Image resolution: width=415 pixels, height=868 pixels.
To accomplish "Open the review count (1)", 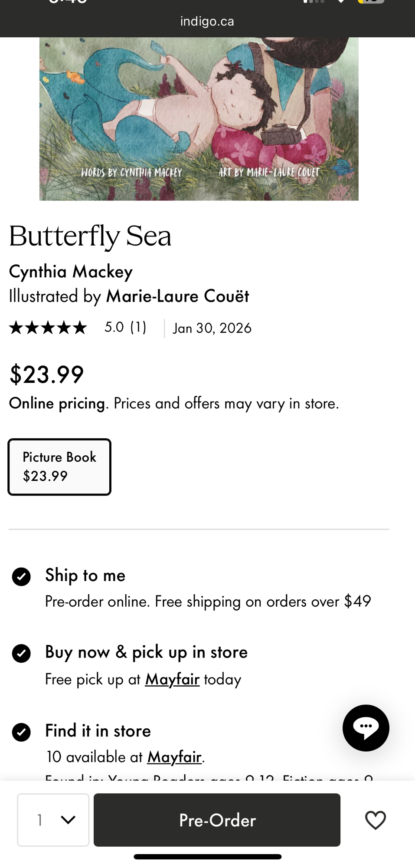I will click(x=138, y=327).
